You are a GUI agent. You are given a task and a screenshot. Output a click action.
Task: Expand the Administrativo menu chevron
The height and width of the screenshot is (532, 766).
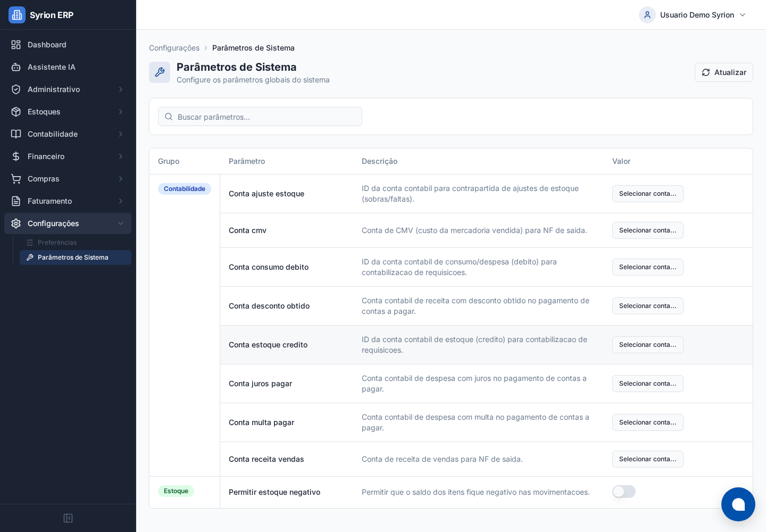[x=121, y=89]
